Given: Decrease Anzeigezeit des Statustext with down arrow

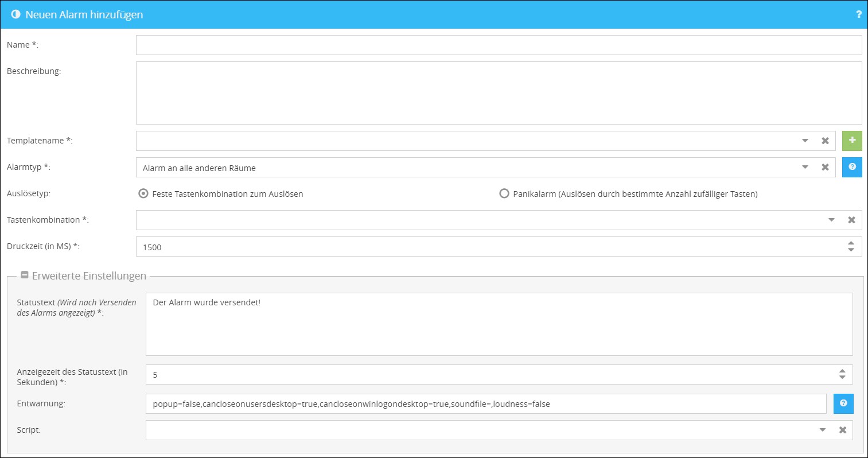Looking at the screenshot, I should click(842, 378).
